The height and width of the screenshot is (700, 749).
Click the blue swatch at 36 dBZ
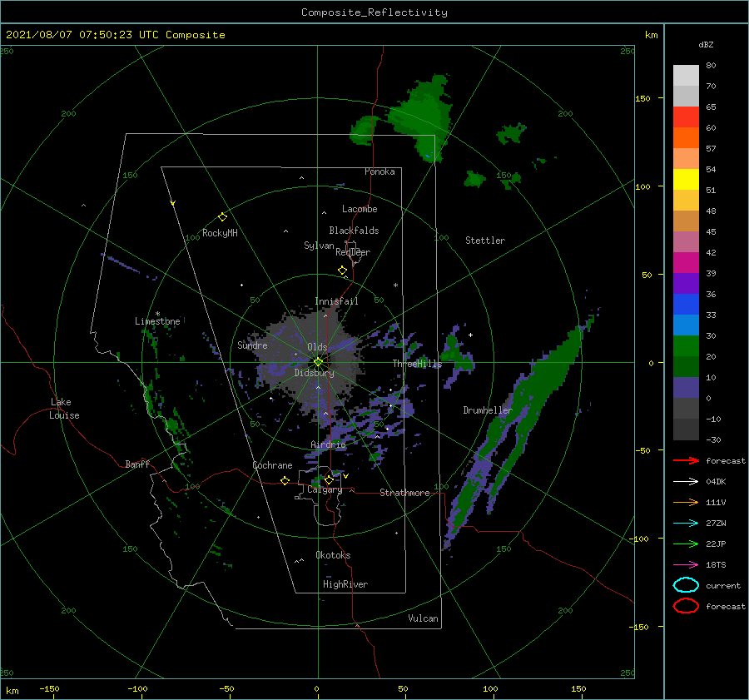click(686, 305)
